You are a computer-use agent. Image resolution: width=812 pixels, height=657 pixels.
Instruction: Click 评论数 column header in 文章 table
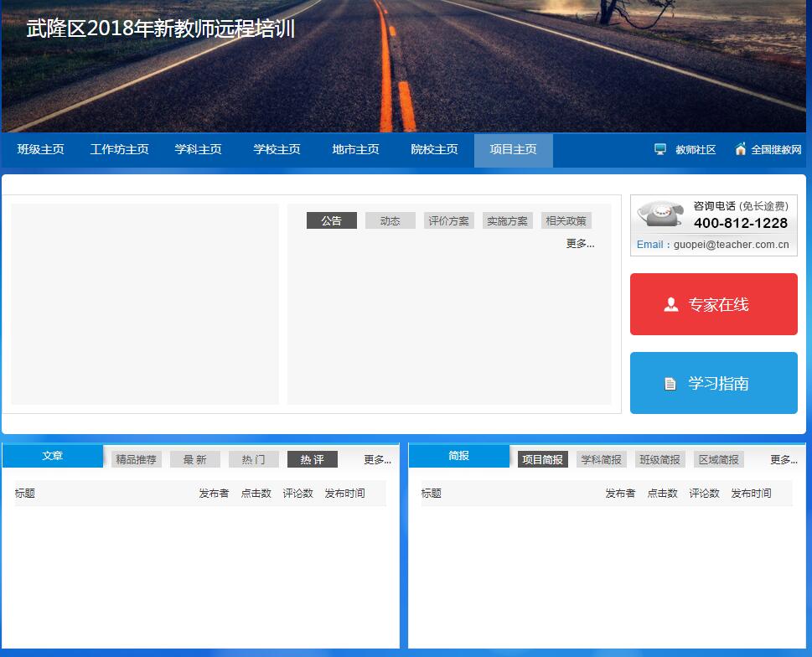pos(297,494)
